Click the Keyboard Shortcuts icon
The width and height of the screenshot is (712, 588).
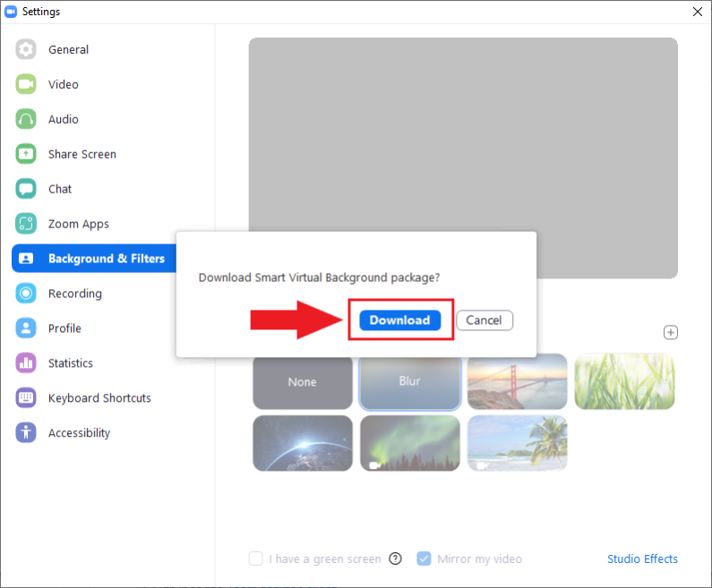coord(26,398)
